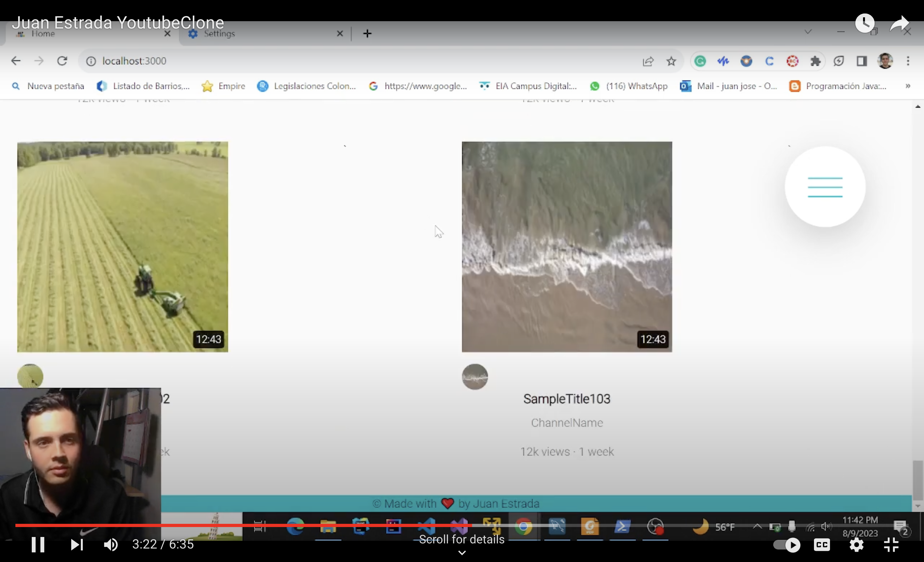The width and height of the screenshot is (924, 562).
Task: Toggle the browser side panel icon
Action: pos(861,61)
